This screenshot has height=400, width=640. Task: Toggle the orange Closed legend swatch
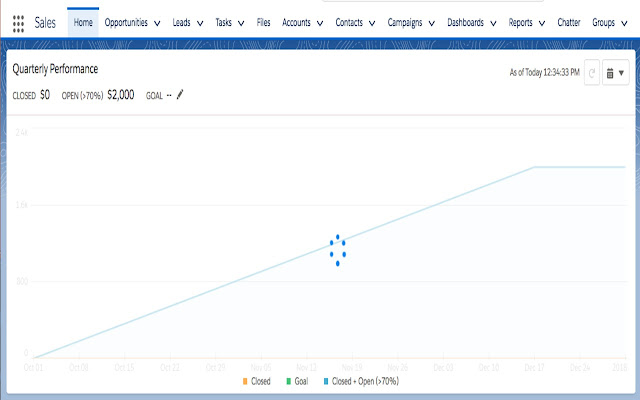pyautogui.click(x=245, y=381)
